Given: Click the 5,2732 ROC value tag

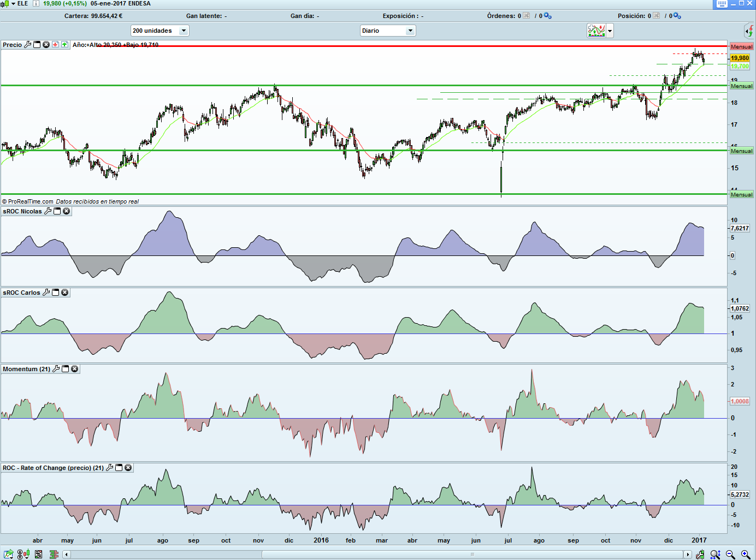Looking at the screenshot, I should (740, 495).
